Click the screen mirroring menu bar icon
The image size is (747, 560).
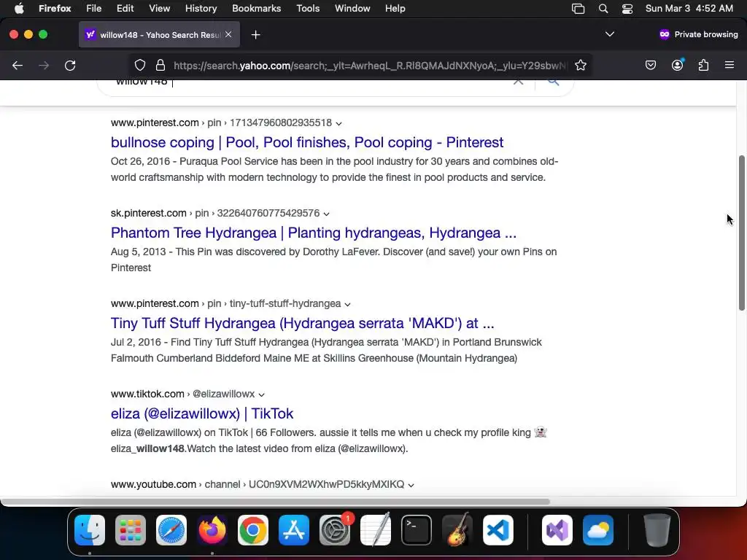point(578,9)
